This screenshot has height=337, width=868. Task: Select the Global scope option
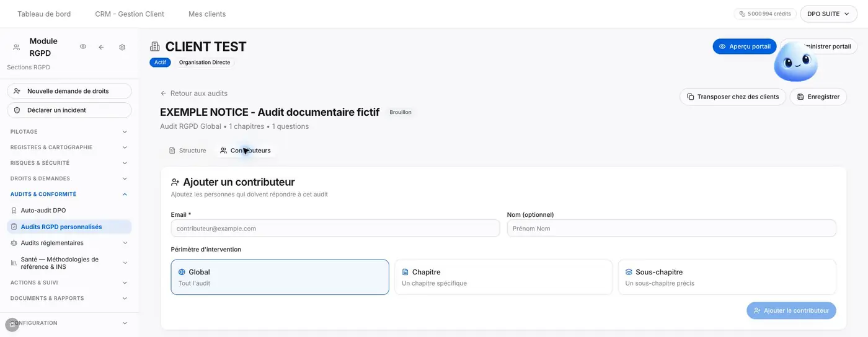(x=280, y=277)
